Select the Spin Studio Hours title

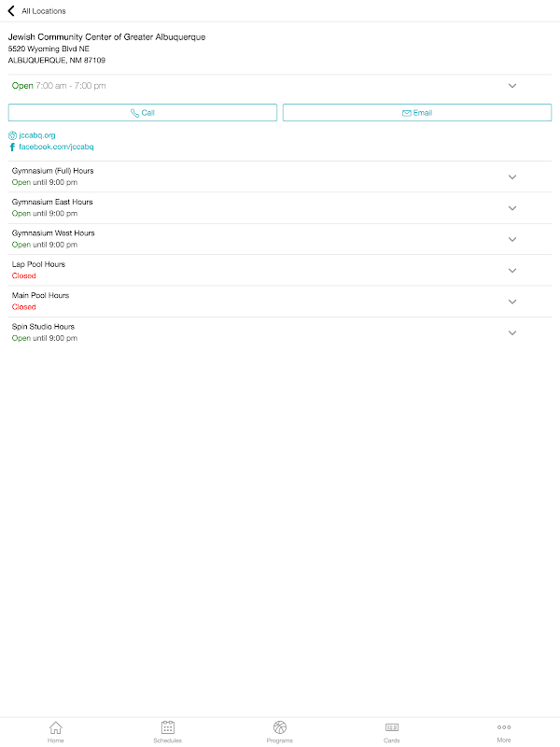point(43,327)
